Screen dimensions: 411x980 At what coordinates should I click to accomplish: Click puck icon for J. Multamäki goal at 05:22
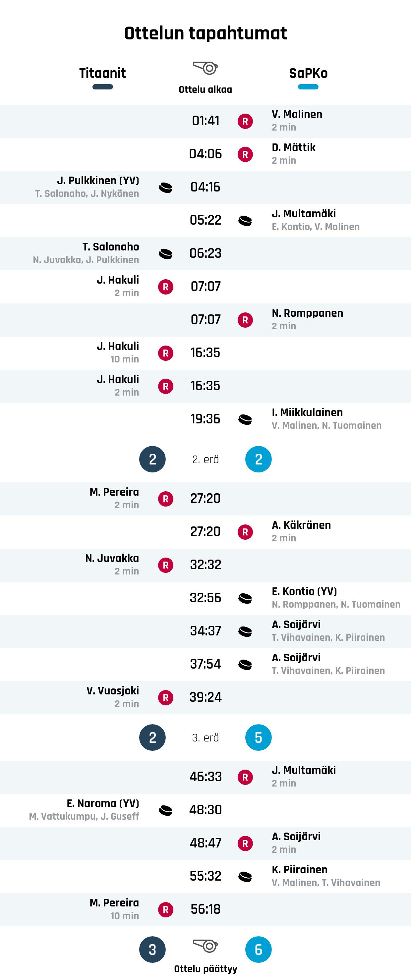point(245,221)
